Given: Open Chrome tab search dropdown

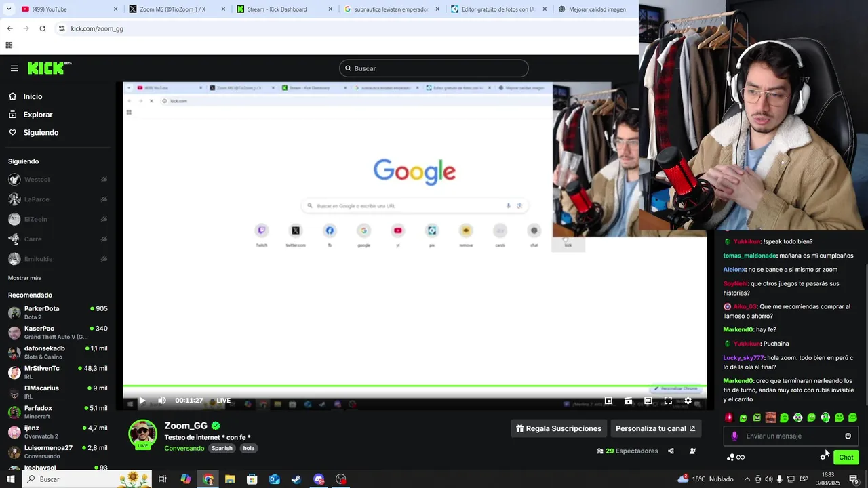Looking at the screenshot, I should pos(8,9).
